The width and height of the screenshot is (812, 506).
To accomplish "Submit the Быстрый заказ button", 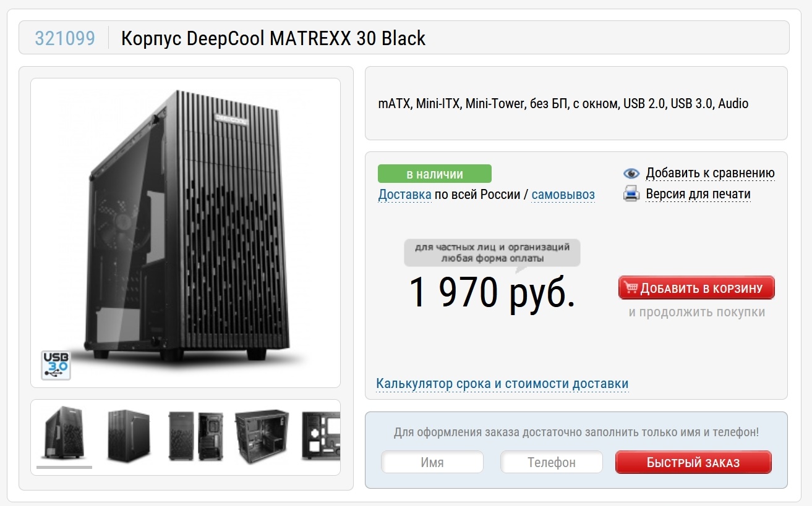I will [x=693, y=462].
